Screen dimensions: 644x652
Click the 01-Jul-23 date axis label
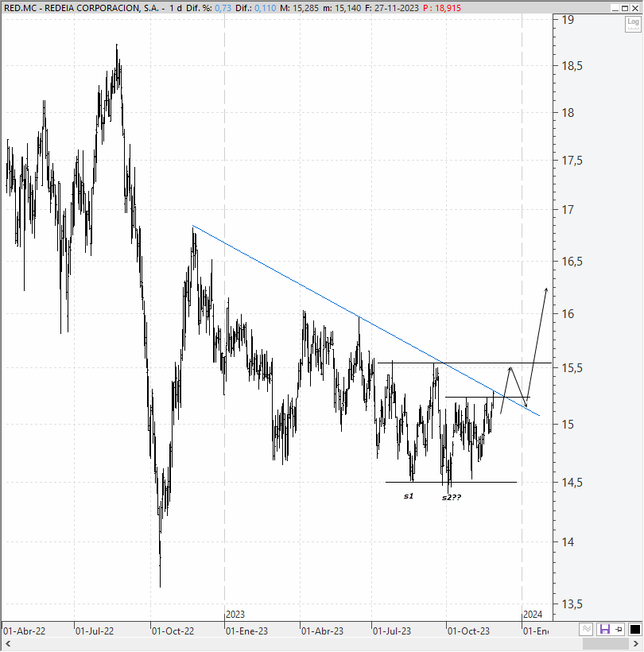click(x=392, y=631)
